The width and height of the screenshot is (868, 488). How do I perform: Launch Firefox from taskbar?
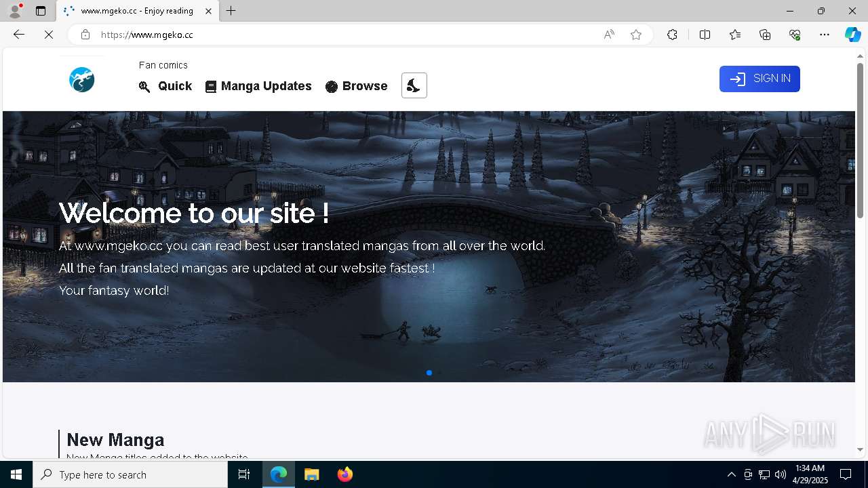(x=345, y=474)
